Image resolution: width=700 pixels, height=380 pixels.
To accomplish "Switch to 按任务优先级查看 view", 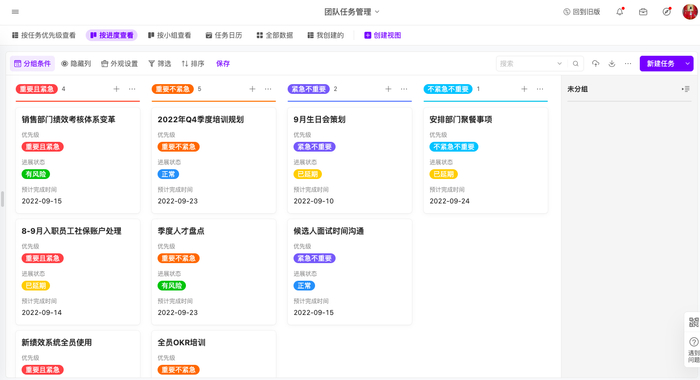I will click(x=44, y=35).
